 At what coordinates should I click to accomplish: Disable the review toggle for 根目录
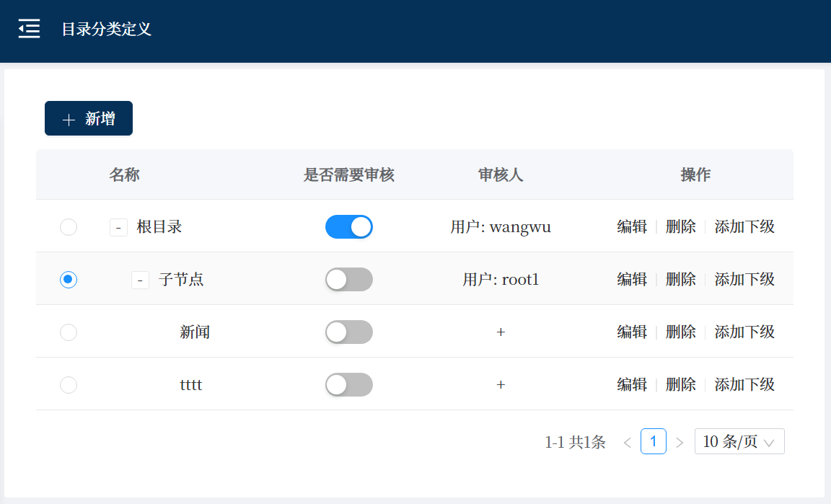(x=349, y=226)
